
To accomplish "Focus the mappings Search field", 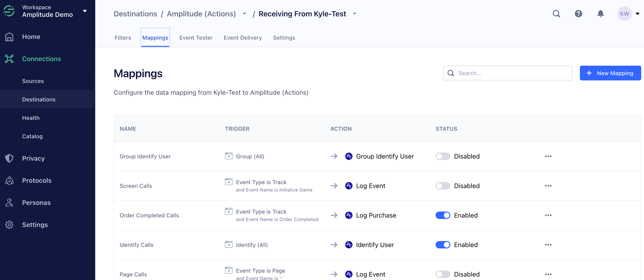I will click(508, 73).
